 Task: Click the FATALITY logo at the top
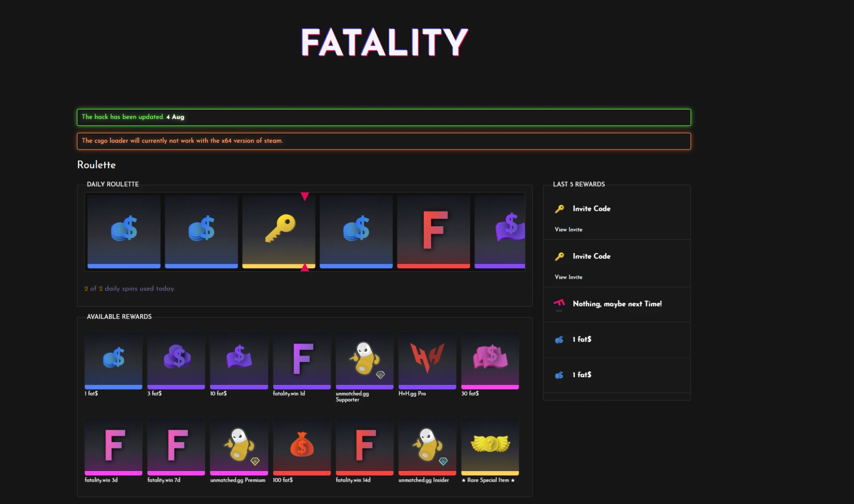(x=385, y=42)
